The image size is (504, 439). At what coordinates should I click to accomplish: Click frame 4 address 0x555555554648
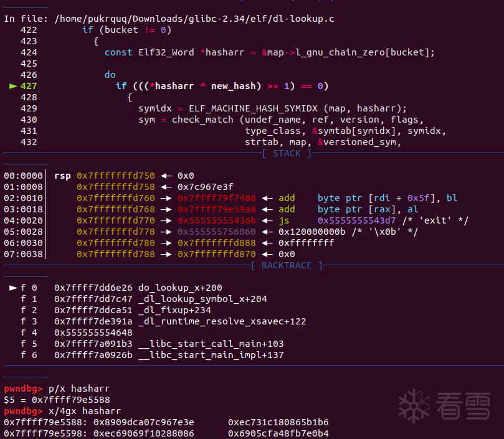pyautogui.click(x=93, y=333)
